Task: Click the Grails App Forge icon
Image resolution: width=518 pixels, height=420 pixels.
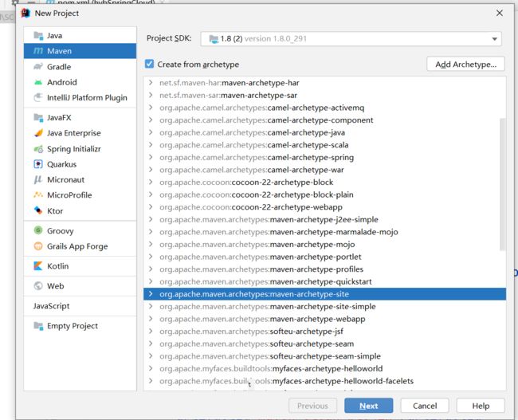Action: [x=38, y=245]
